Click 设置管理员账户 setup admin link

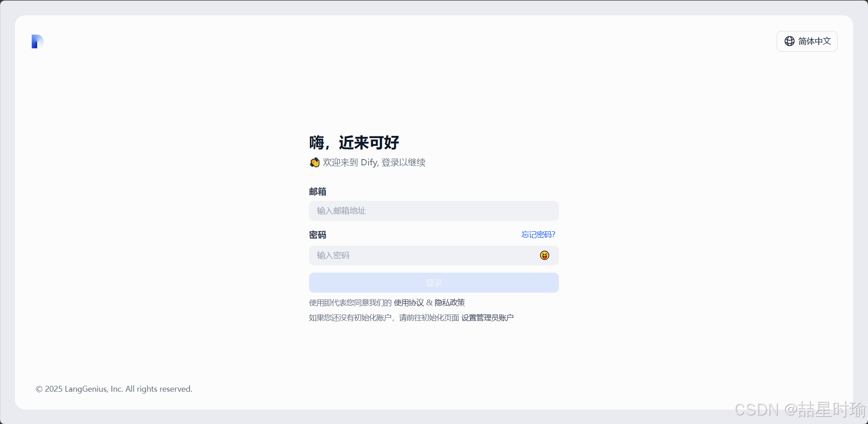[487, 318]
